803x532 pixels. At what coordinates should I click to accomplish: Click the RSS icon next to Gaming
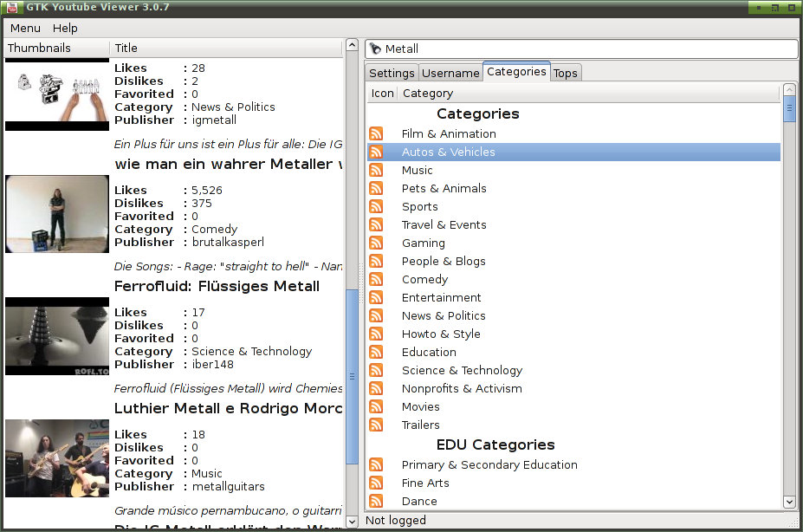[376, 243]
